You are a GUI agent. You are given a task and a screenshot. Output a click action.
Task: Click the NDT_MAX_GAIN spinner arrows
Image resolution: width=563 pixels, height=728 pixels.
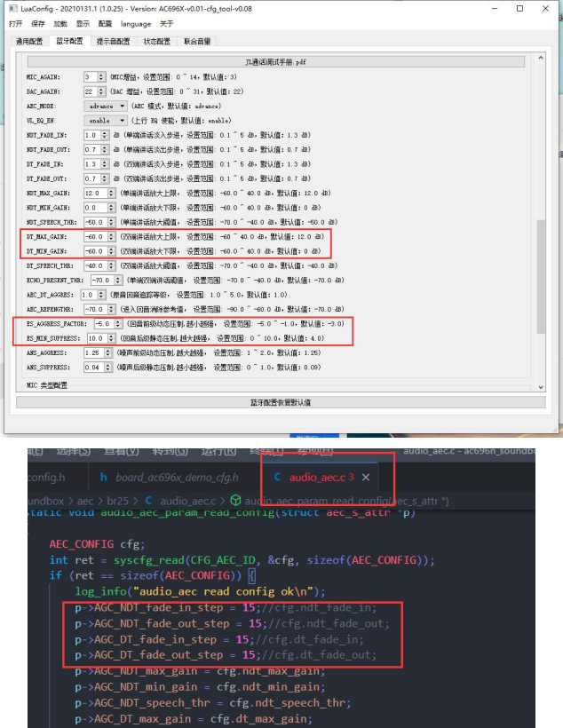(112, 194)
